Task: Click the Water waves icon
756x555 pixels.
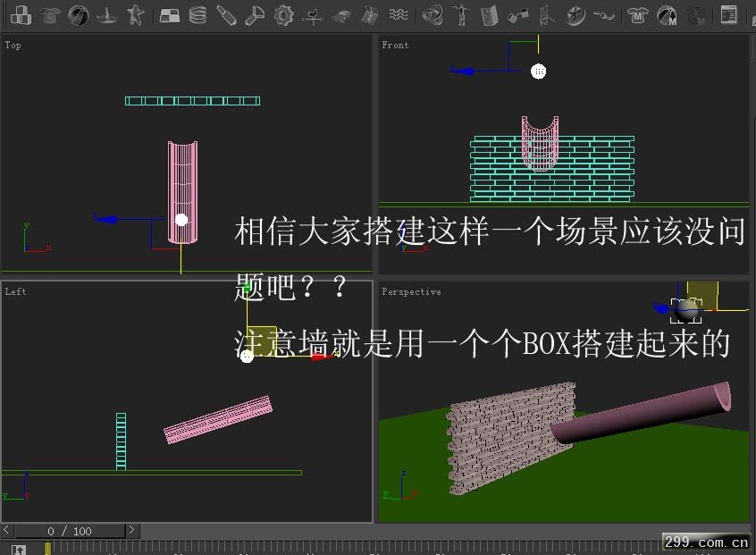Action: pos(399,15)
